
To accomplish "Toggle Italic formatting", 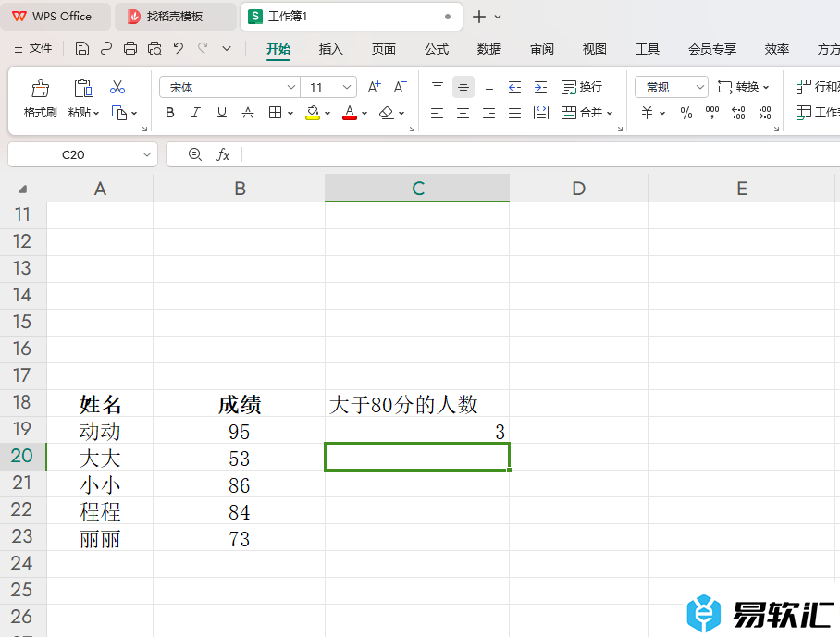I will pos(195,113).
